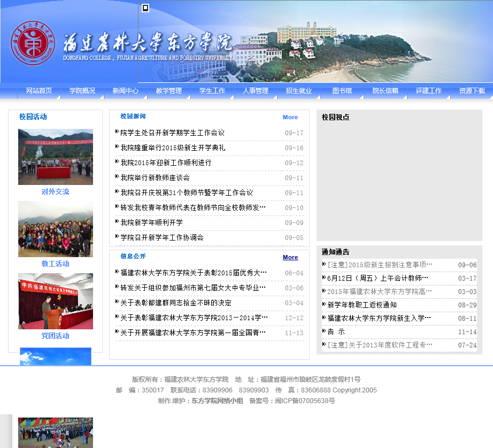Click the 通知通告 panel heading
Viewport: 493px width, 448px height.
335,252
